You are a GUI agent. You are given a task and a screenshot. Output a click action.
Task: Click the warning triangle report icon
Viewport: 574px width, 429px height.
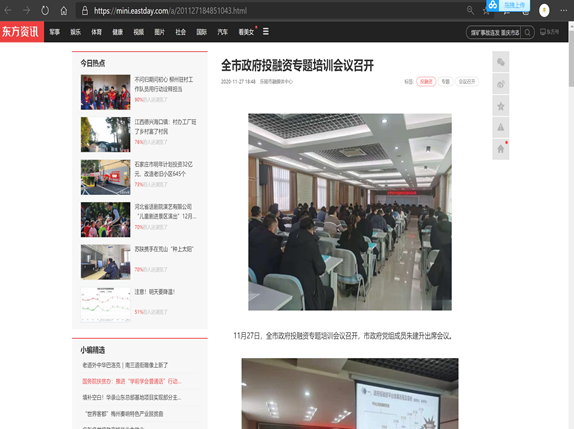click(x=501, y=127)
